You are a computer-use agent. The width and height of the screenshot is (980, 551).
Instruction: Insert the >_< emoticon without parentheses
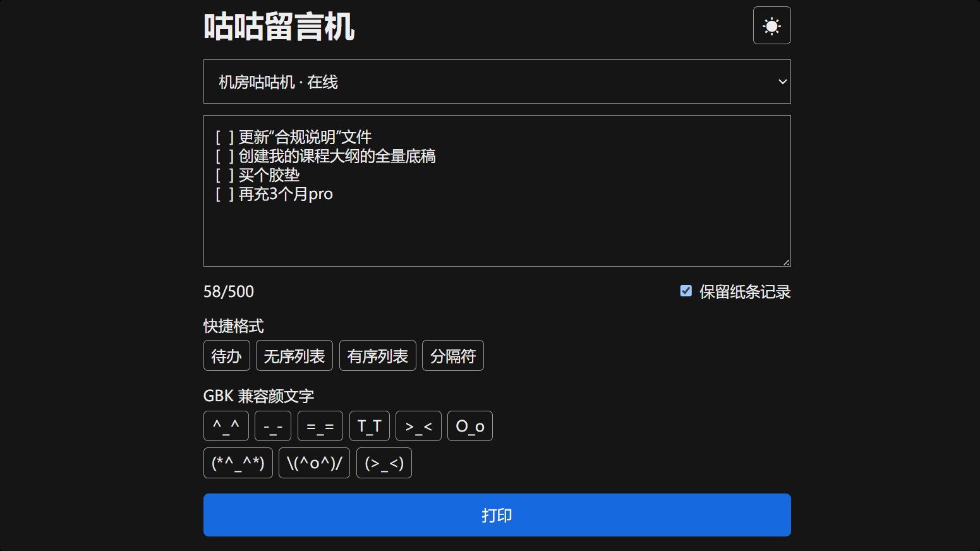click(418, 426)
